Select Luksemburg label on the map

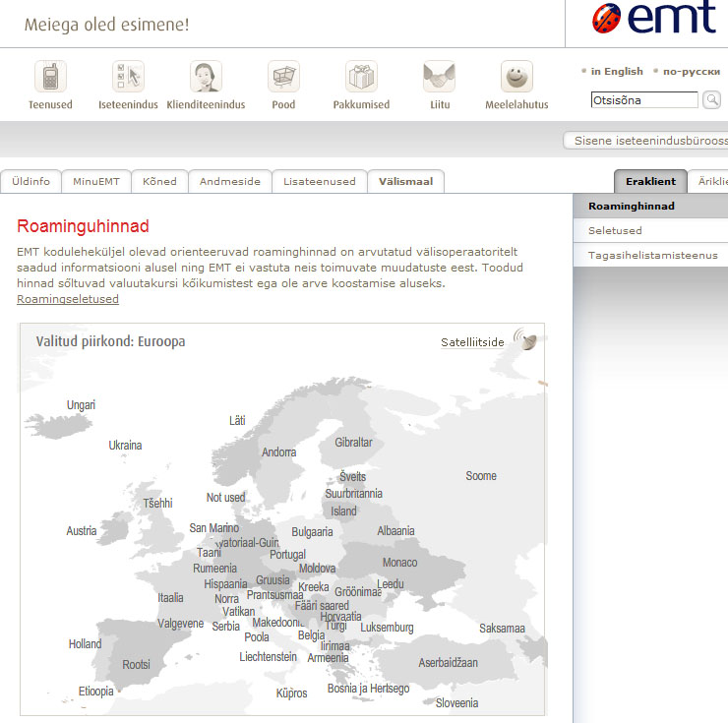[x=387, y=628]
